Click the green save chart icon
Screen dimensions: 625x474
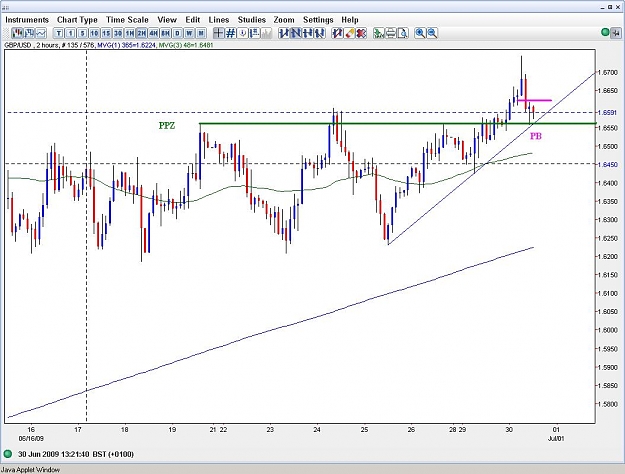click(379, 33)
